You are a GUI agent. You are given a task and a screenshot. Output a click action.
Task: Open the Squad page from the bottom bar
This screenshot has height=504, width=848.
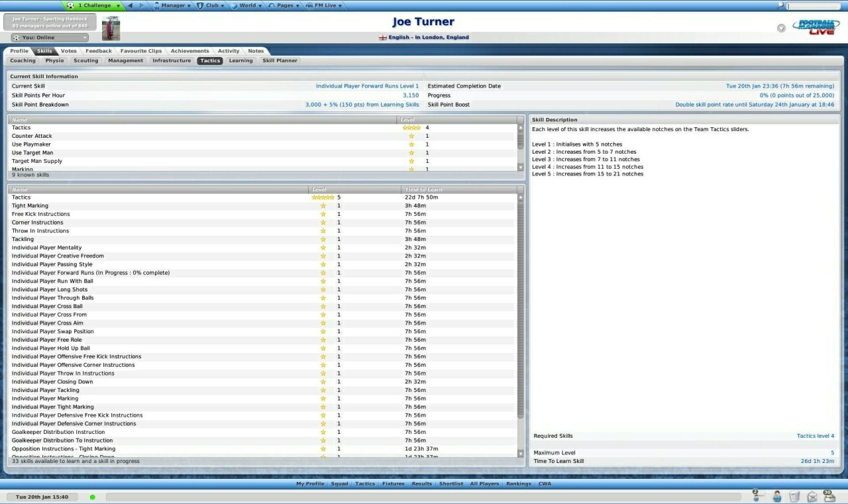(339, 483)
